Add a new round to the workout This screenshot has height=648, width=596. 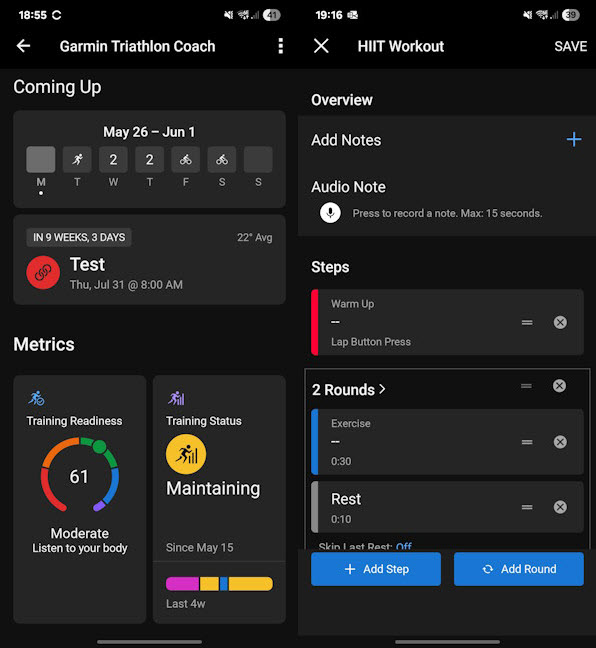519,569
